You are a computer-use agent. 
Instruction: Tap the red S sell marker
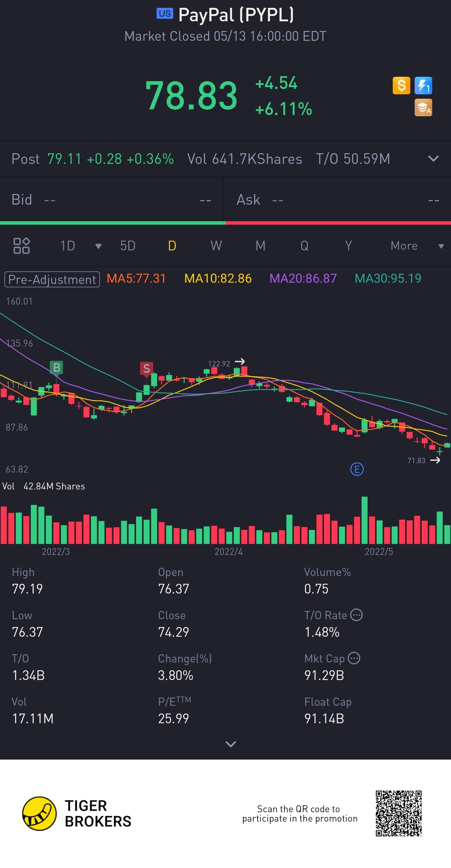(x=146, y=369)
